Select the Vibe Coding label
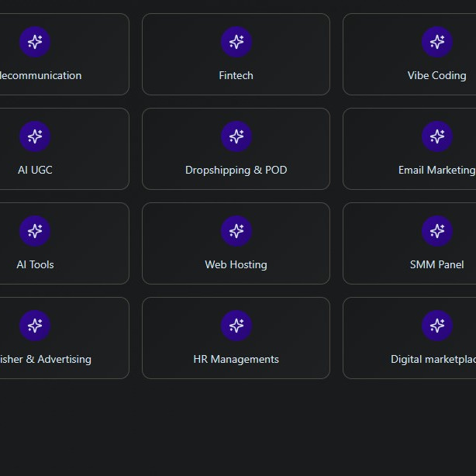Image resolution: width=476 pixels, height=476 pixels. [436, 76]
